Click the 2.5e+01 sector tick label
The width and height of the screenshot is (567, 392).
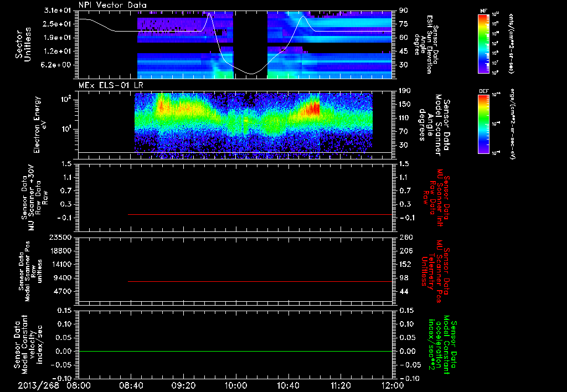[x=58, y=24]
